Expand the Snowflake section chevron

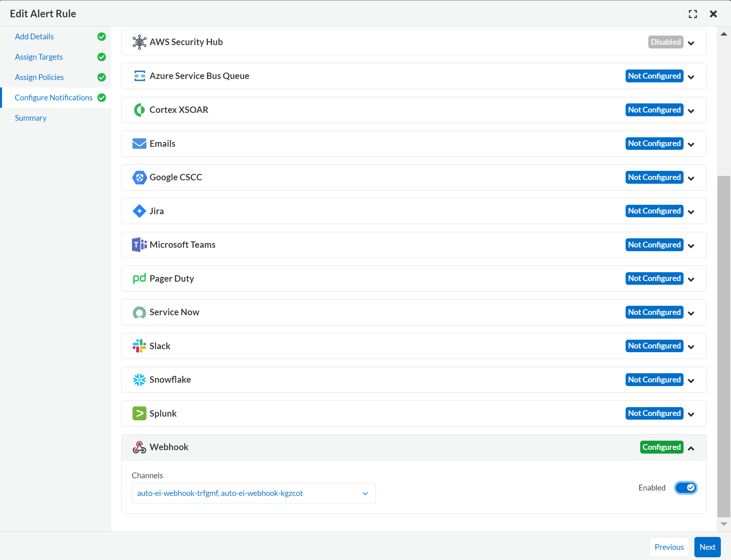(x=691, y=381)
